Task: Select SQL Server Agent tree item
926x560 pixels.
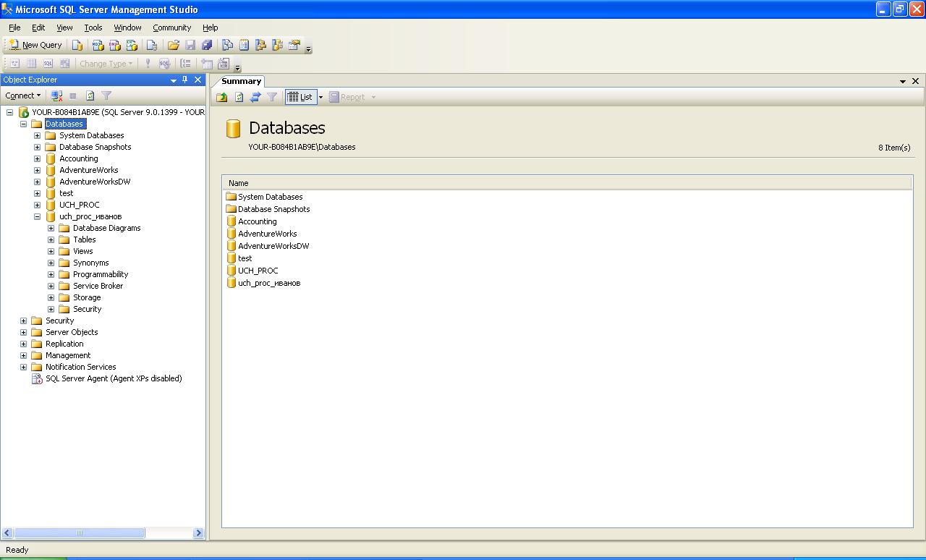Action: tap(114, 378)
